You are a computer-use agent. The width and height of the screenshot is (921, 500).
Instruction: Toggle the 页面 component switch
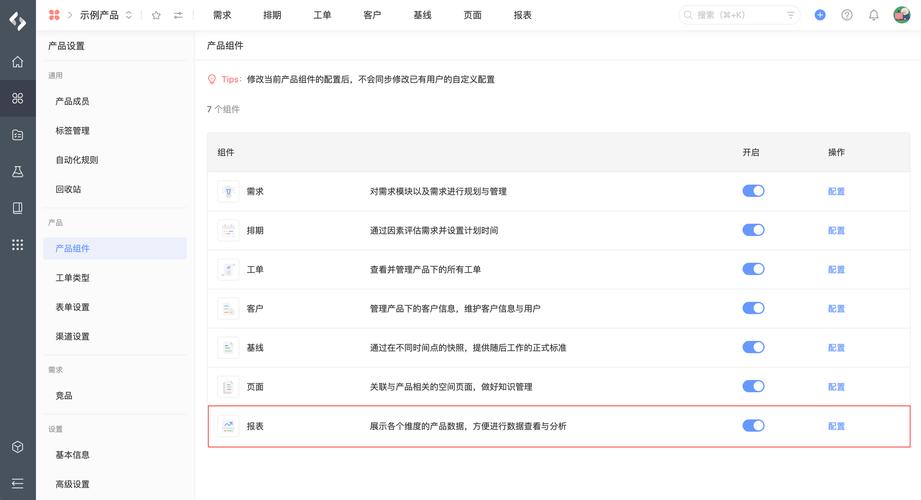click(x=754, y=386)
